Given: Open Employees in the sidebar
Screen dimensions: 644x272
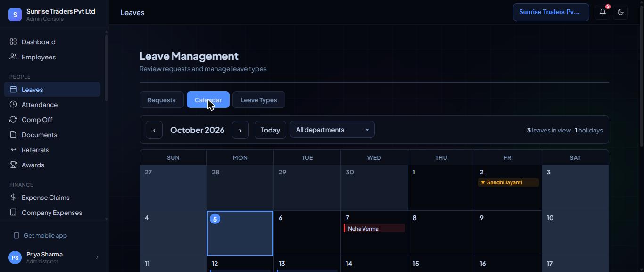Looking at the screenshot, I should click(x=52, y=57).
